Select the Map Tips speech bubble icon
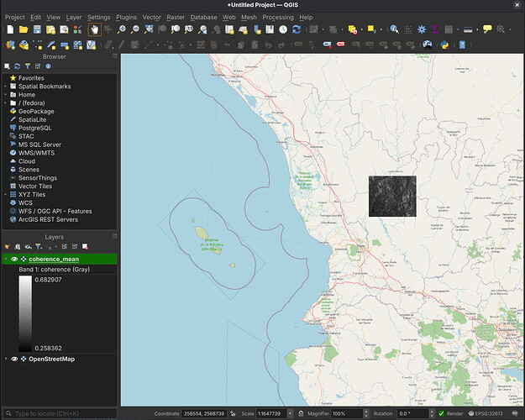Screen dimensions: 525x420 pyautogui.click(x=487, y=29)
